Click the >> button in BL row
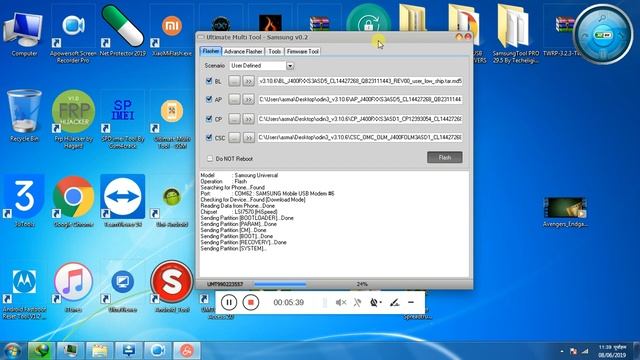This screenshot has width=640, height=360. (248, 81)
